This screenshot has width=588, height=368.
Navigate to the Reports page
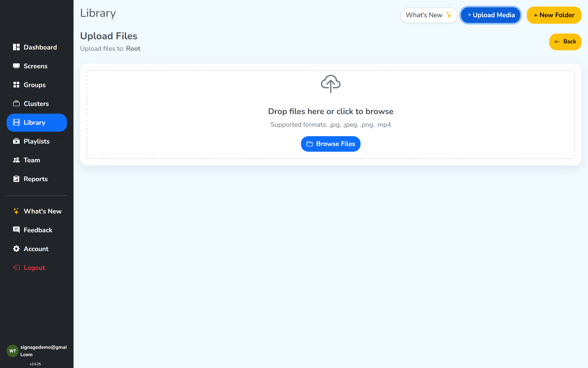click(37, 179)
